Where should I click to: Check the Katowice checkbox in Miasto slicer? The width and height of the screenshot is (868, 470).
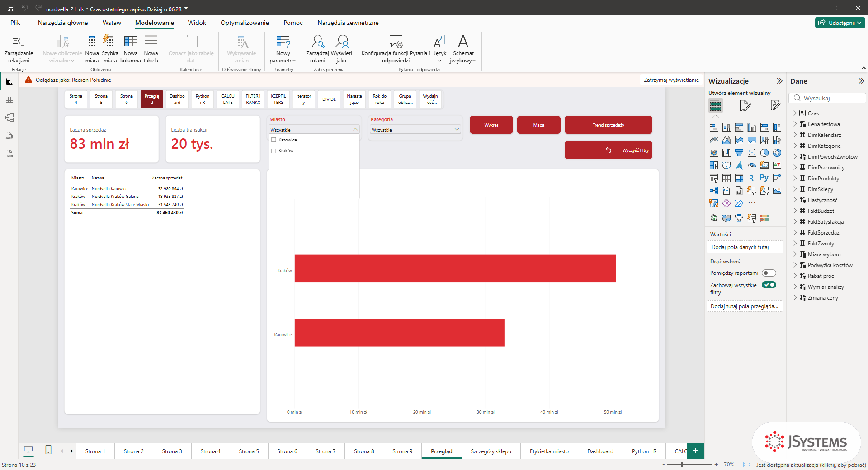click(x=274, y=140)
